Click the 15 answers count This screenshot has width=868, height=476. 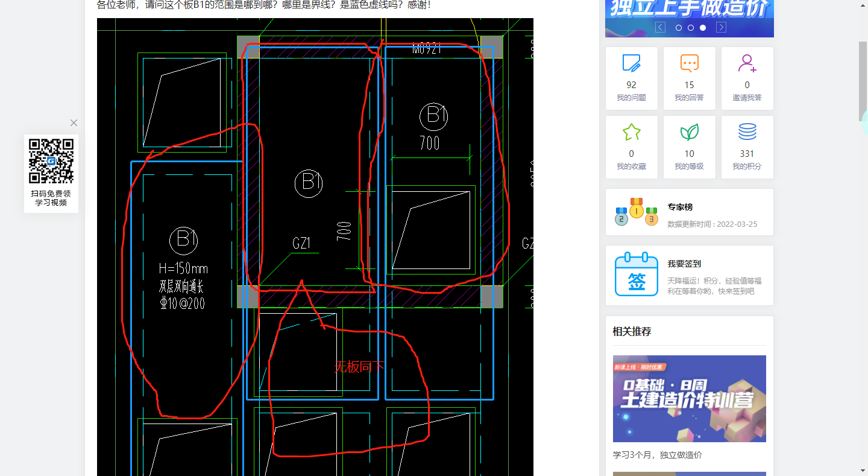(689, 85)
